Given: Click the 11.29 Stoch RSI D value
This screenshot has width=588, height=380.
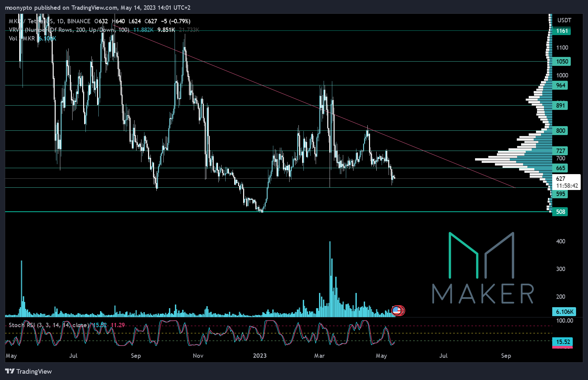Looking at the screenshot, I should pyautogui.click(x=118, y=325).
